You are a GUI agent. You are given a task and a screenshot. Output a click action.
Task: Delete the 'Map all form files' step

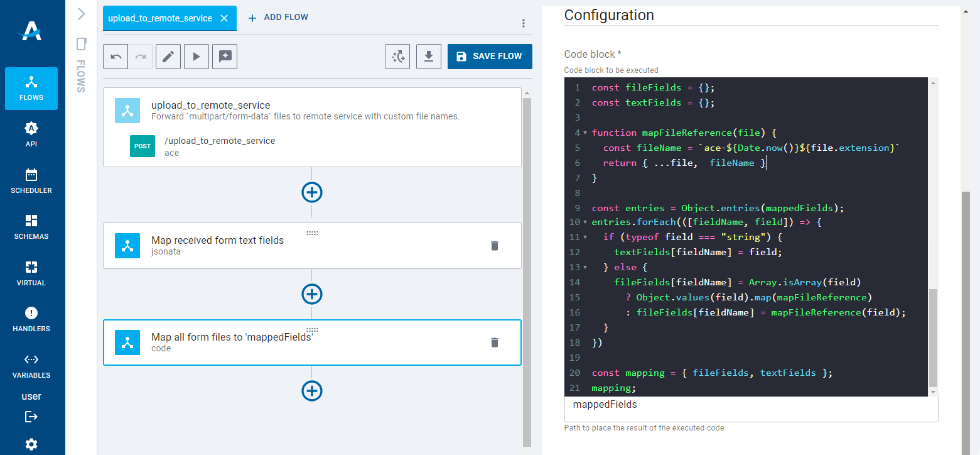point(495,343)
